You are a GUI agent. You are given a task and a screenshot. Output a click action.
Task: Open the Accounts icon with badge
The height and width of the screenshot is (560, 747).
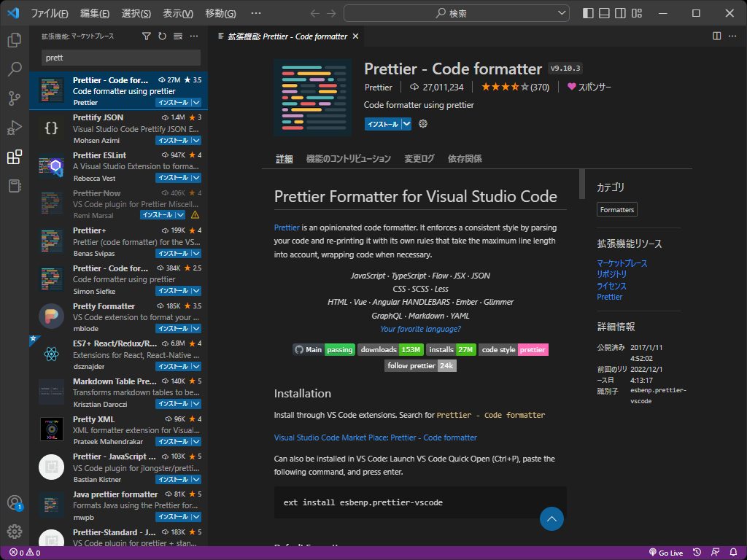tap(15, 503)
